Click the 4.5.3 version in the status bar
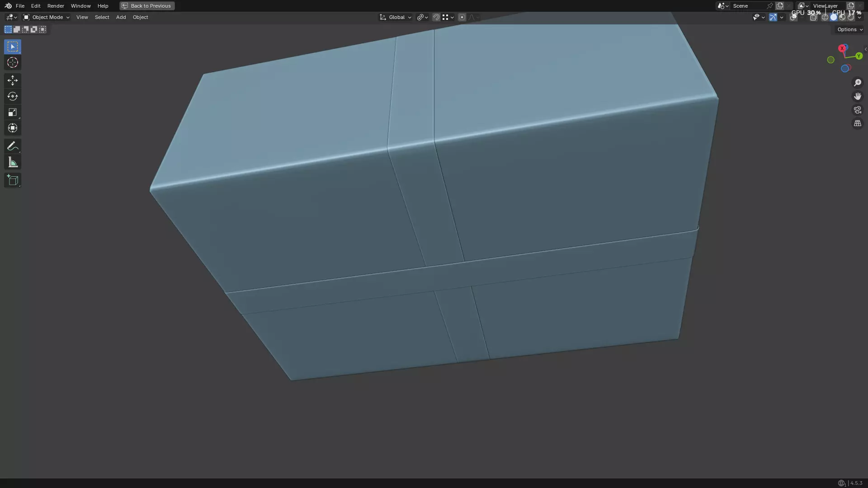This screenshot has height=488, width=868. click(x=856, y=483)
